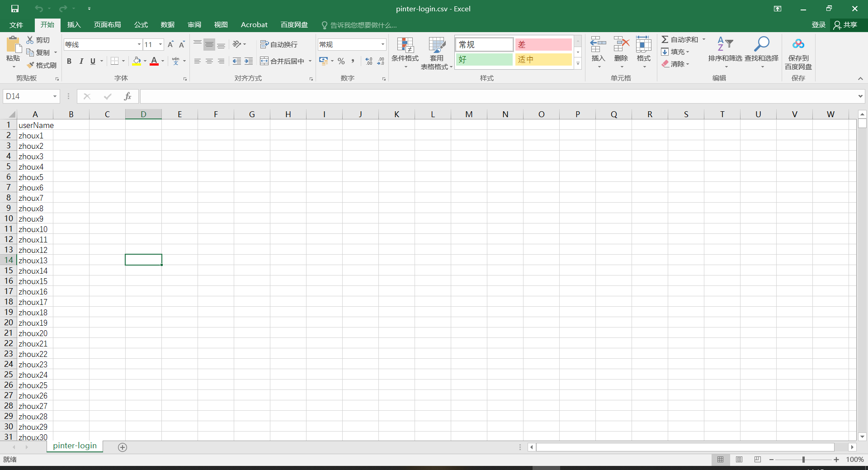868x470 pixels.
Task: Toggle underline formatting
Action: 93,61
